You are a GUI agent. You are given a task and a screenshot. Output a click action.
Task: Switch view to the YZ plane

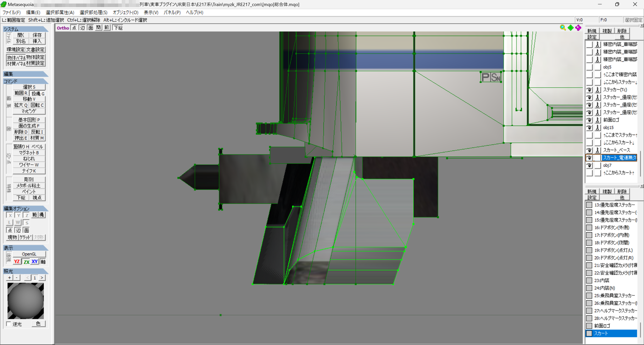[x=17, y=262]
